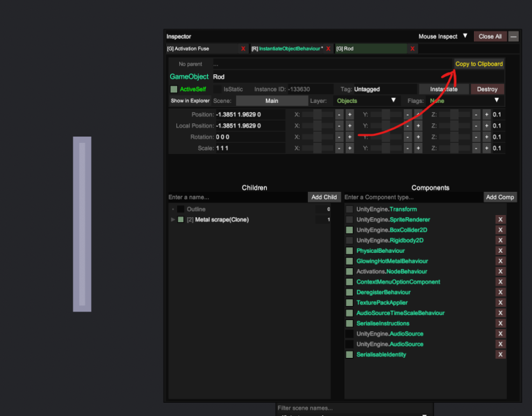
Task: Toggle the TexturePackApplier enabled checkbox
Action: pyautogui.click(x=349, y=303)
